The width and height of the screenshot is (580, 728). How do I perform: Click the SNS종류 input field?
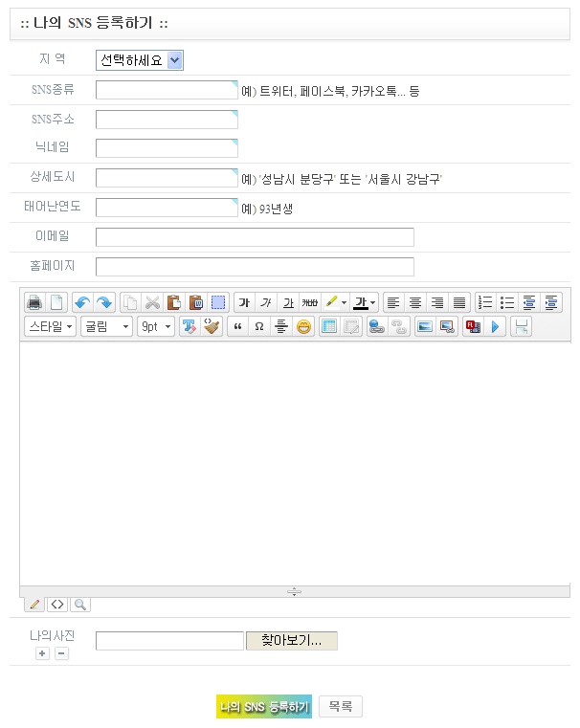coord(167,90)
